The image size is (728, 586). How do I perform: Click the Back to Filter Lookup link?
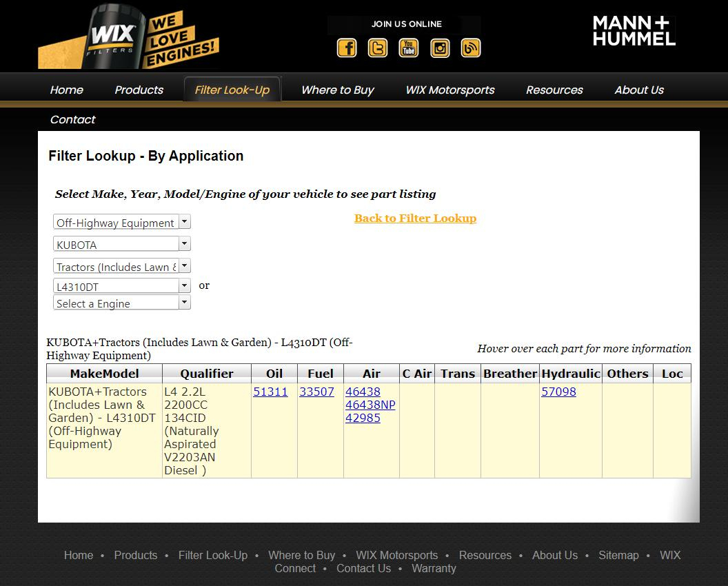tap(415, 219)
